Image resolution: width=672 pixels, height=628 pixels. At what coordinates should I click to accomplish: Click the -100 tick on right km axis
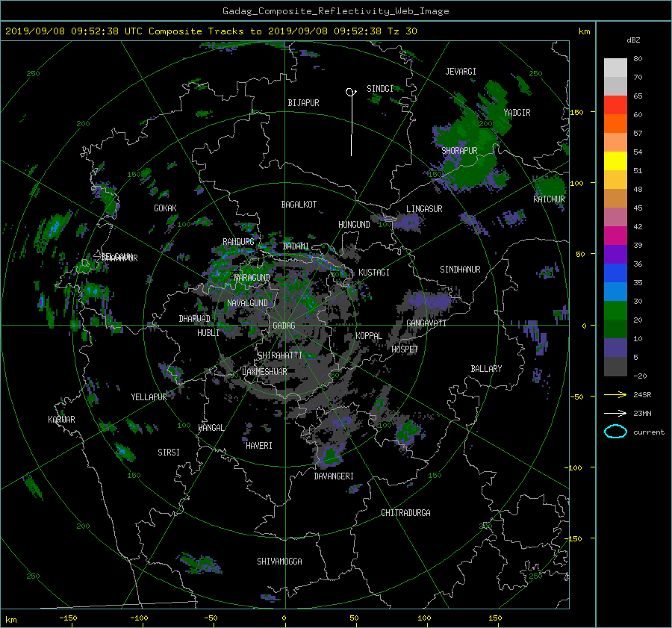575,467
